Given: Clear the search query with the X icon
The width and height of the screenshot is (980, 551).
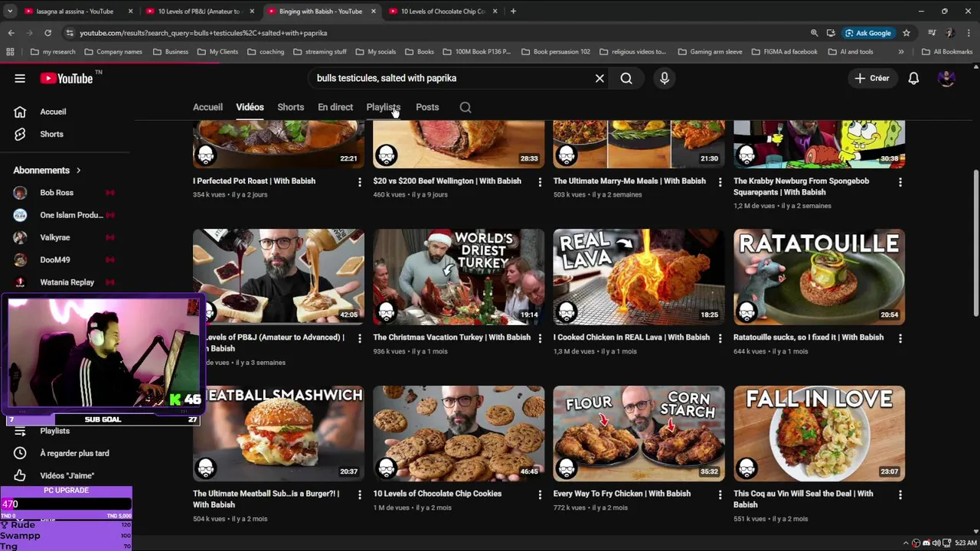Looking at the screenshot, I should (599, 78).
